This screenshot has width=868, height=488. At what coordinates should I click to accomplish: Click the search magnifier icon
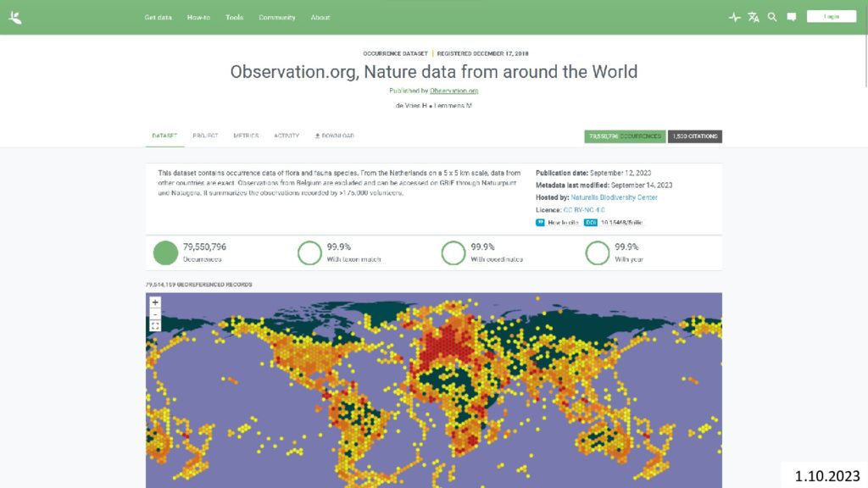pyautogui.click(x=772, y=17)
